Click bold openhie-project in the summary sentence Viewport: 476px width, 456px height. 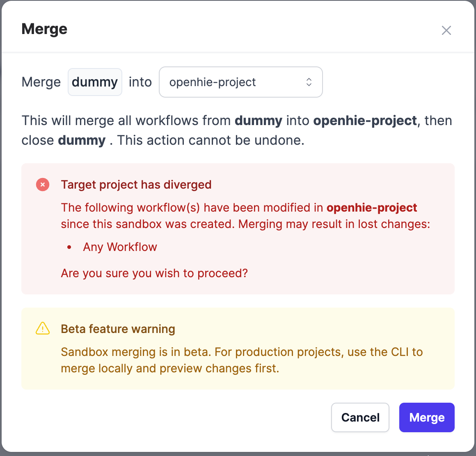[365, 121]
